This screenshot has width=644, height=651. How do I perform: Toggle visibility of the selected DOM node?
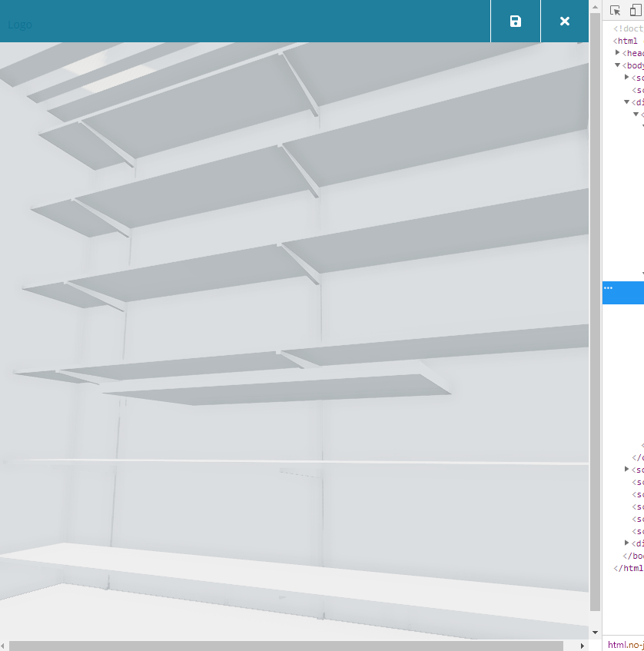click(608, 293)
